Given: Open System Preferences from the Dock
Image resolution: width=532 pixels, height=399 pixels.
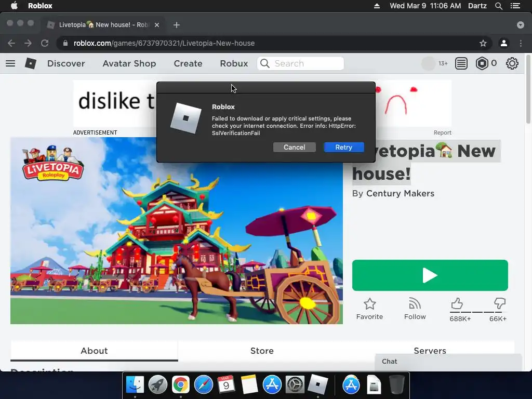Looking at the screenshot, I should click(x=295, y=384).
